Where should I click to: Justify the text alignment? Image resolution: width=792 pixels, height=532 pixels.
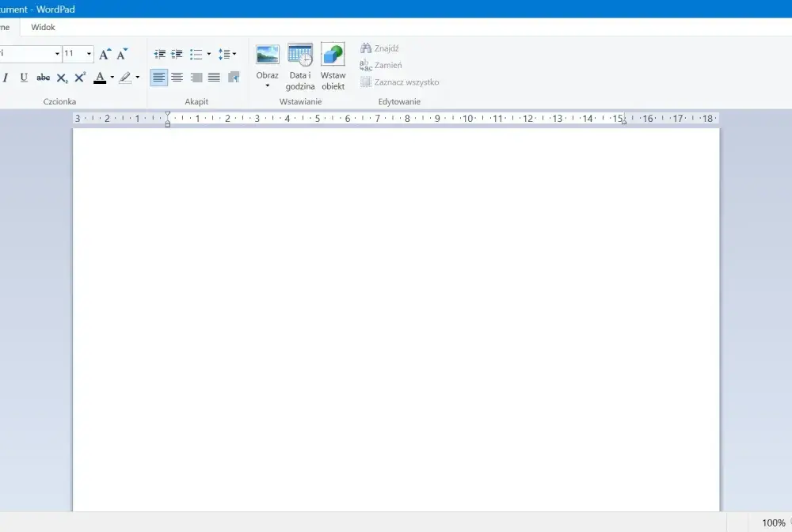click(214, 78)
